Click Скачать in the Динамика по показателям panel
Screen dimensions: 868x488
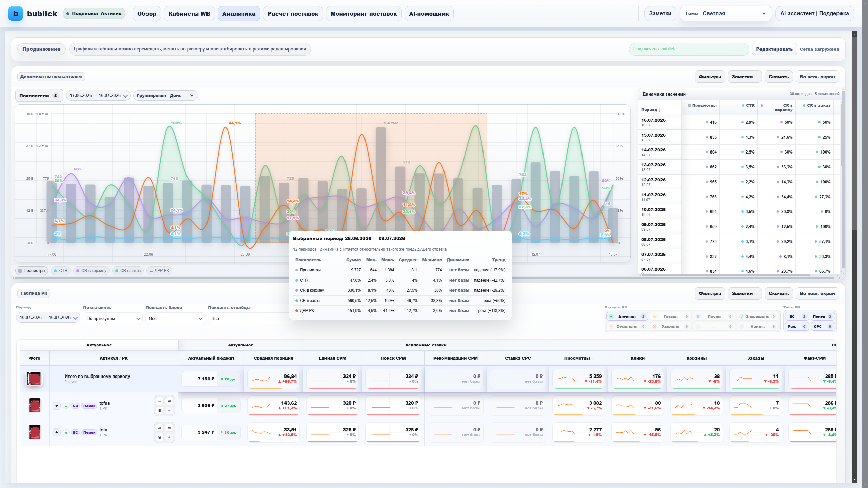coord(778,77)
